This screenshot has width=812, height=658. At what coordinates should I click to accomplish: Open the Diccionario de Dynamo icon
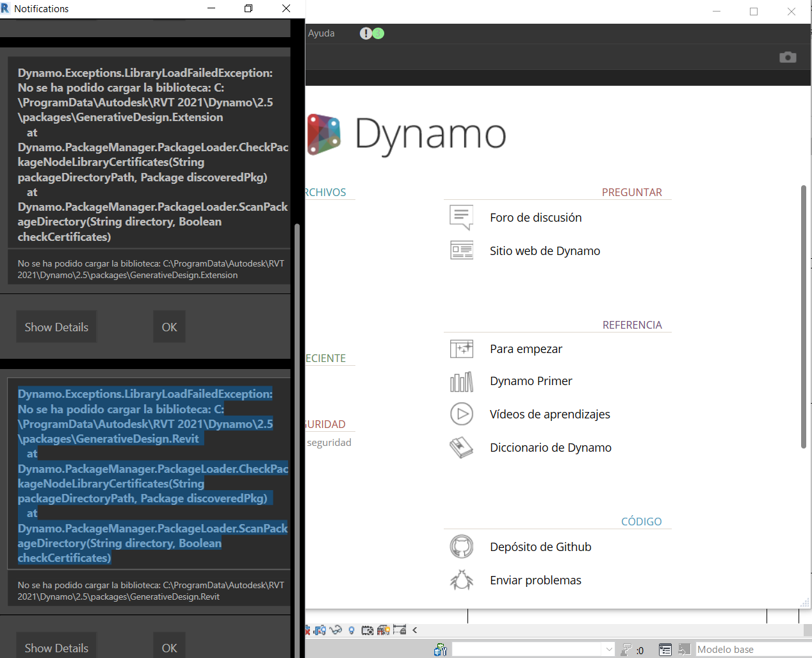461,447
